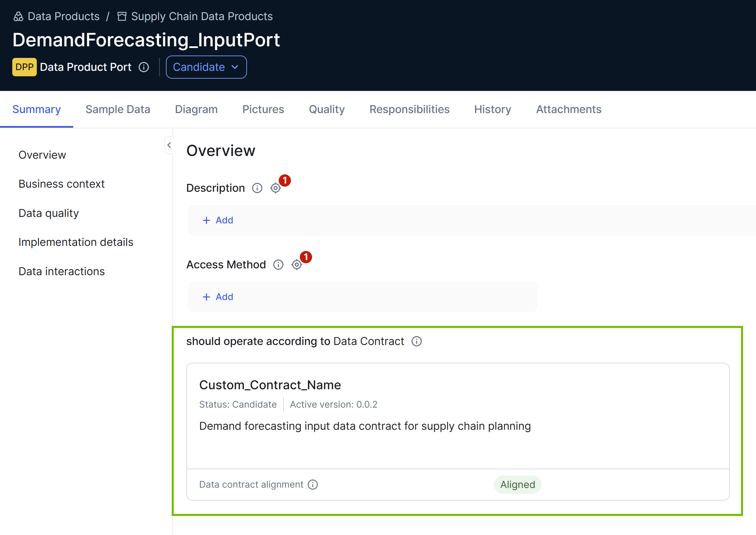Open Supply Chain Data Products breadcrumb
The height and width of the screenshot is (535, 756).
[x=202, y=16]
